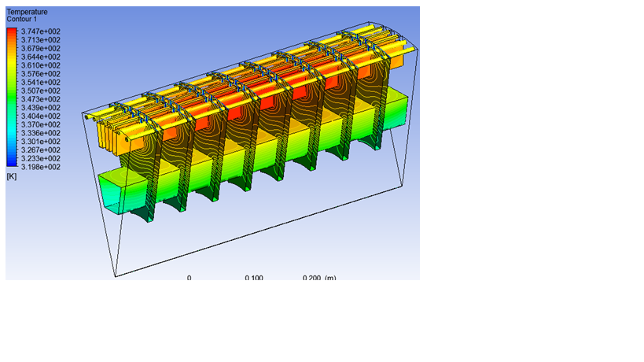Click the 3.747e+002 maximum legend value

pos(41,31)
